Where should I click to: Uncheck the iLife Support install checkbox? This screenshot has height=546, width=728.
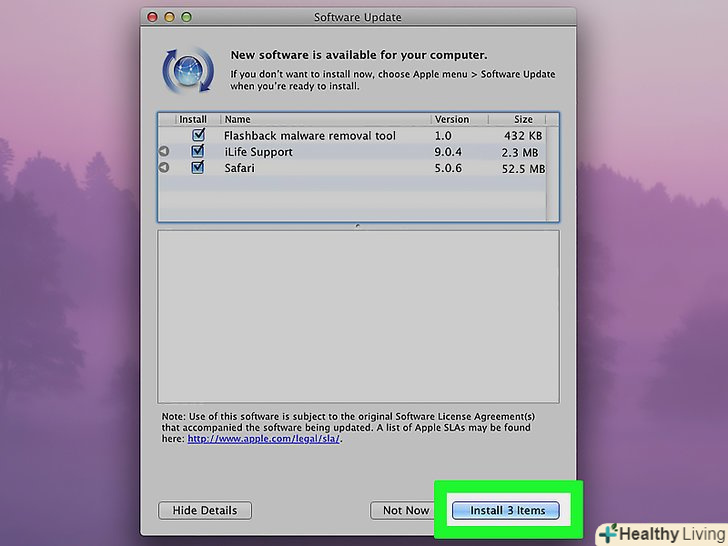click(198, 151)
